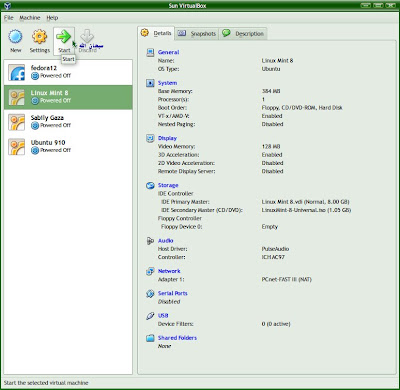Open the File menu

point(9,18)
